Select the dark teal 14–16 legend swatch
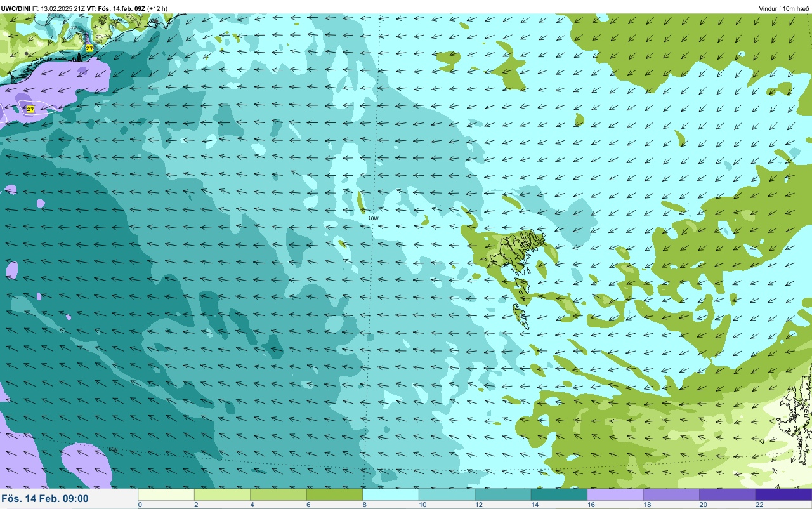The width and height of the screenshot is (812, 509). point(559,494)
